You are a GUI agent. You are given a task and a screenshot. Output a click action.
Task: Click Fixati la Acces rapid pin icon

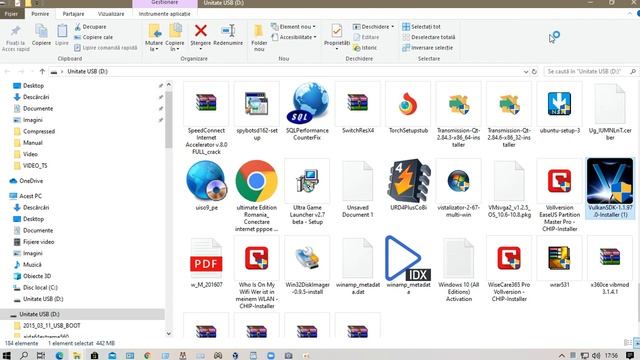click(16, 31)
